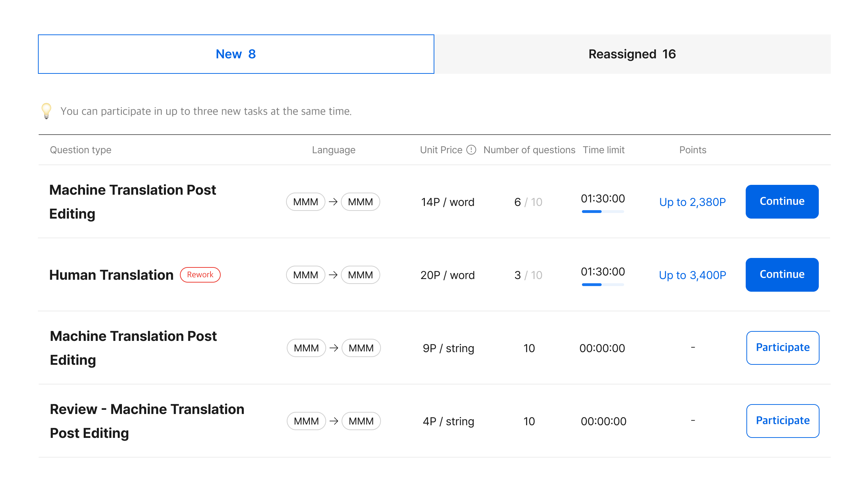Click the source language chip in the Human Translation row
Screen dimensions: 868x492
coord(305,275)
